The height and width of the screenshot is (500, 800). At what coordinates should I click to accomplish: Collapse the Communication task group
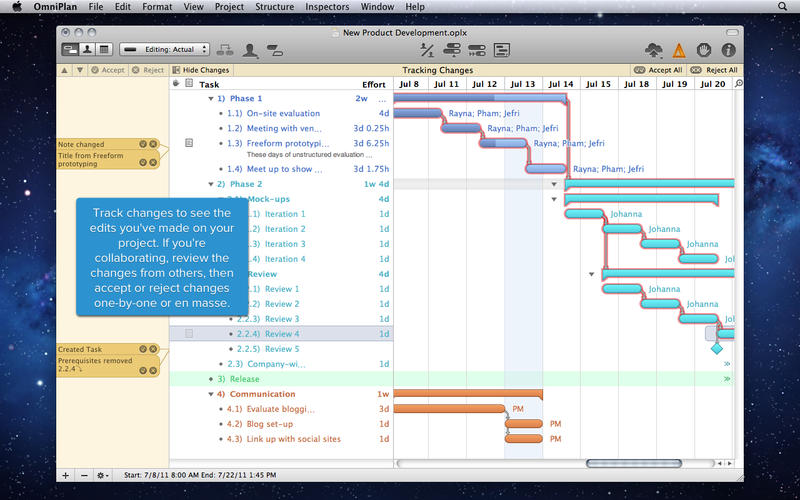tap(211, 394)
